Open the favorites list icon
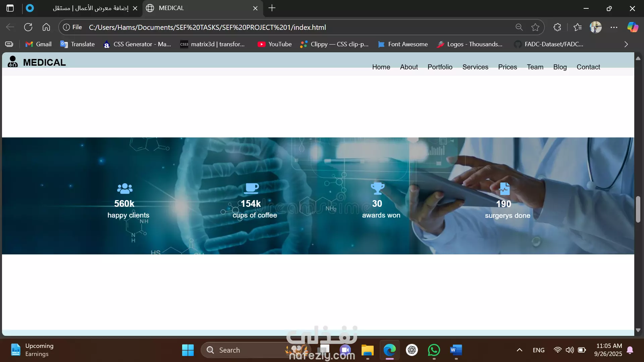This screenshot has height=362, width=644. coord(578,27)
